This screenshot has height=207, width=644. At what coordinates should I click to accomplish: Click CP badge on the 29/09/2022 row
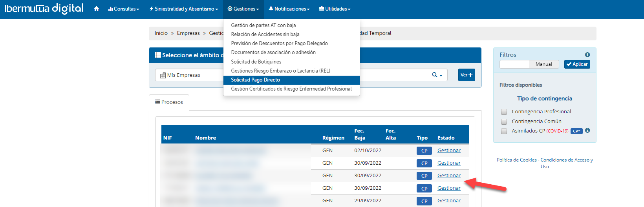pos(424,201)
